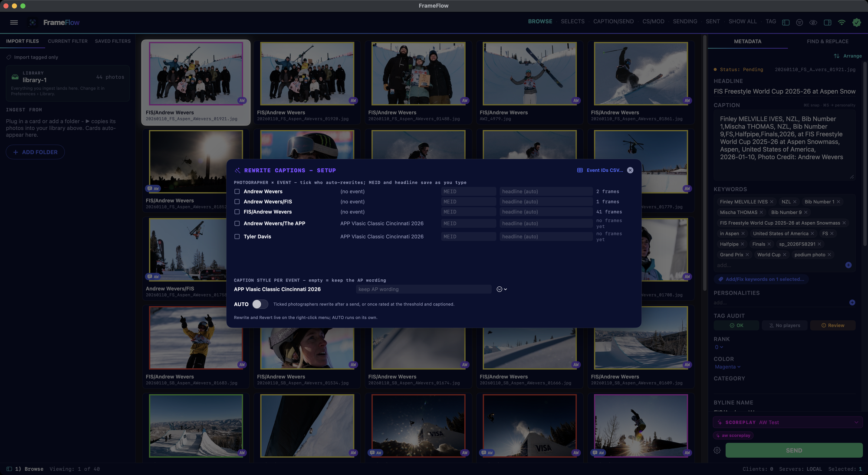This screenshot has height=475, width=868.
Task: Open the hamburger menu icon
Action: pyautogui.click(x=14, y=23)
